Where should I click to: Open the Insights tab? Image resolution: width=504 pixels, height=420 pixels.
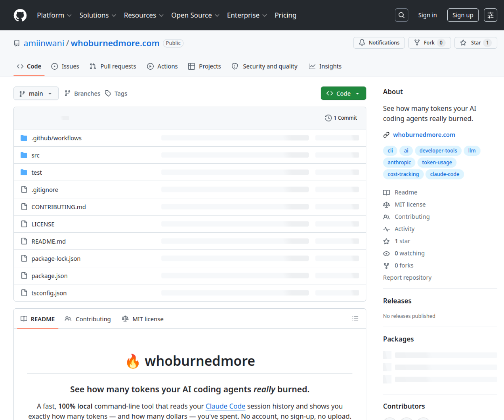(x=325, y=66)
